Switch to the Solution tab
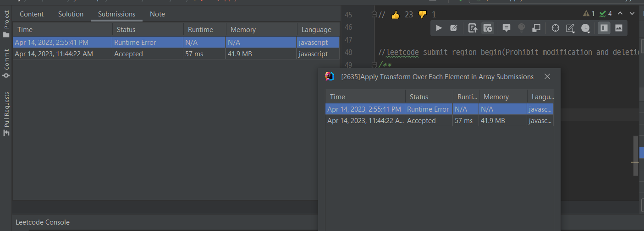 coord(71,14)
